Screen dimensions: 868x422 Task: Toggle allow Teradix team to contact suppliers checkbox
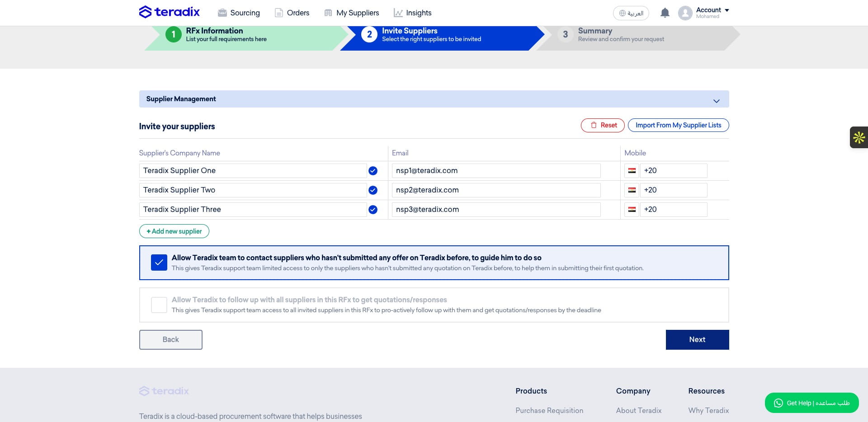[159, 263]
